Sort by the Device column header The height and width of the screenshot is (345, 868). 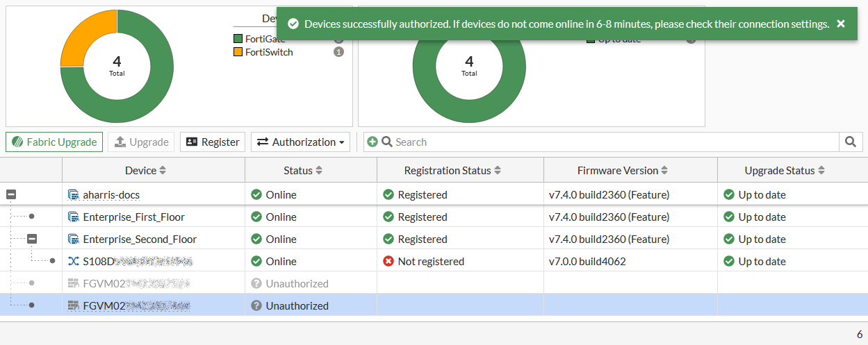pyautogui.click(x=145, y=170)
